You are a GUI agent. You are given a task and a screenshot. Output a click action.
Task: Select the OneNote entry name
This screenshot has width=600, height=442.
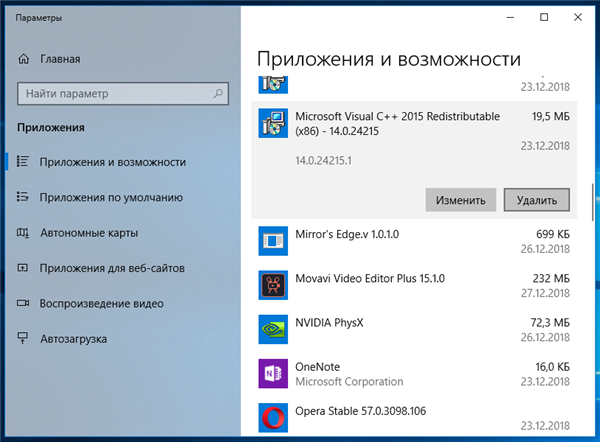point(317,367)
